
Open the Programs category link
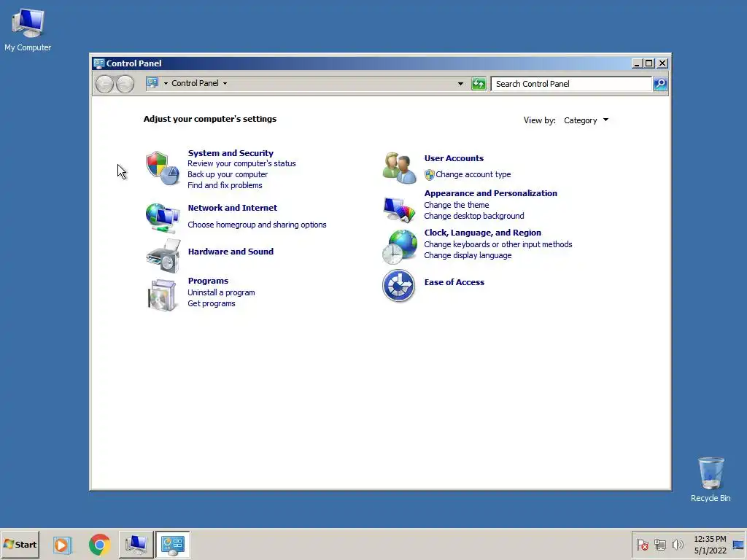[x=208, y=281]
